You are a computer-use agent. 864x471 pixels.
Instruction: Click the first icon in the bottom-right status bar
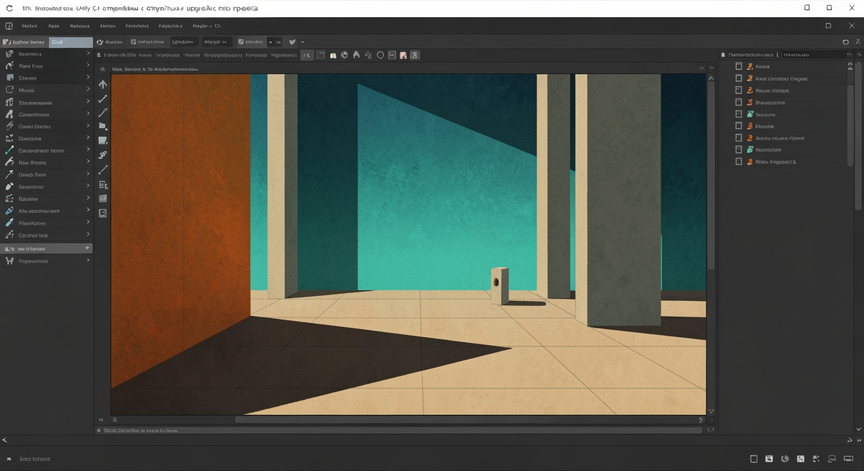(754, 459)
